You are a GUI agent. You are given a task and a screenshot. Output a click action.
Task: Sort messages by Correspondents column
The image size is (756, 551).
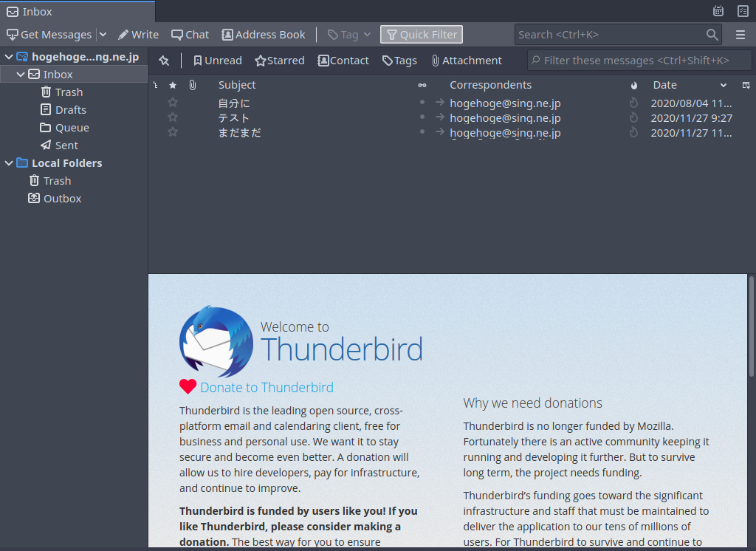coord(491,86)
